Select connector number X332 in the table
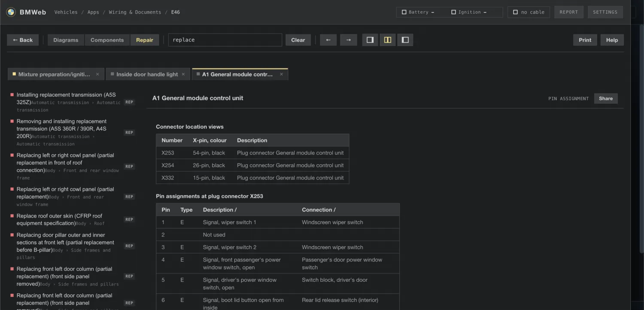 pyautogui.click(x=168, y=178)
